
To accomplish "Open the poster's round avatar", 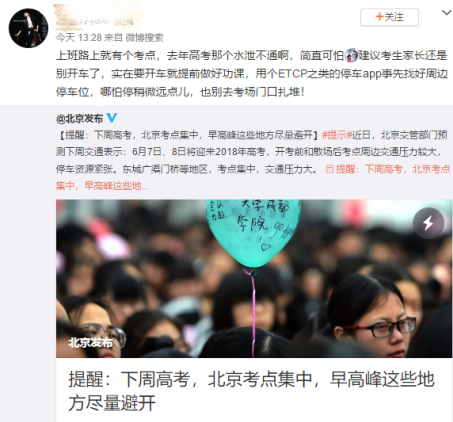I will tap(28, 28).
